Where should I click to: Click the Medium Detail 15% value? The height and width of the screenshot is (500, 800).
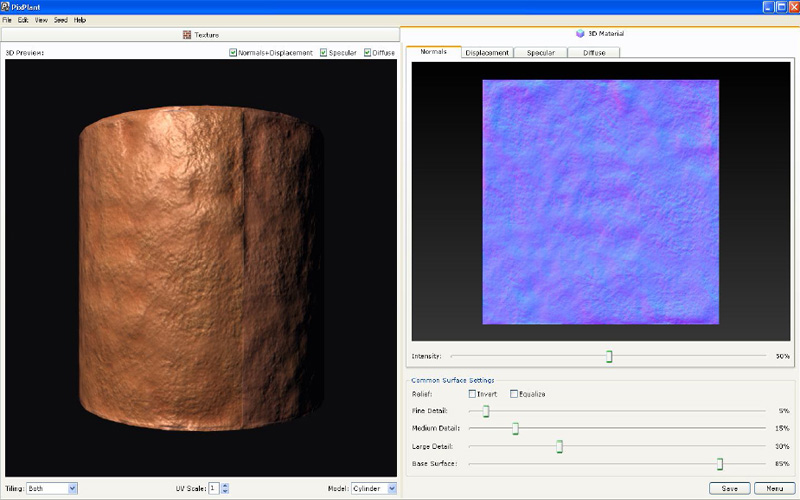[x=782, y=429]
